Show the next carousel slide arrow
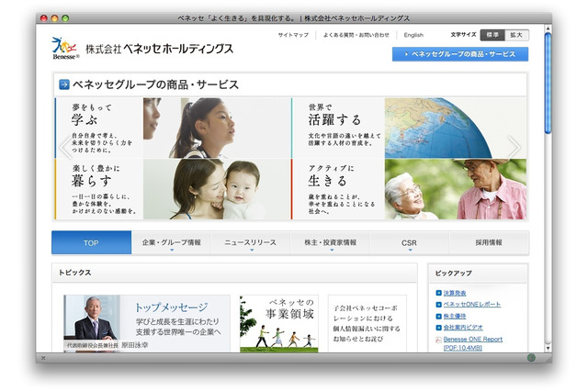The image size is (588, 391). (514, 147)
